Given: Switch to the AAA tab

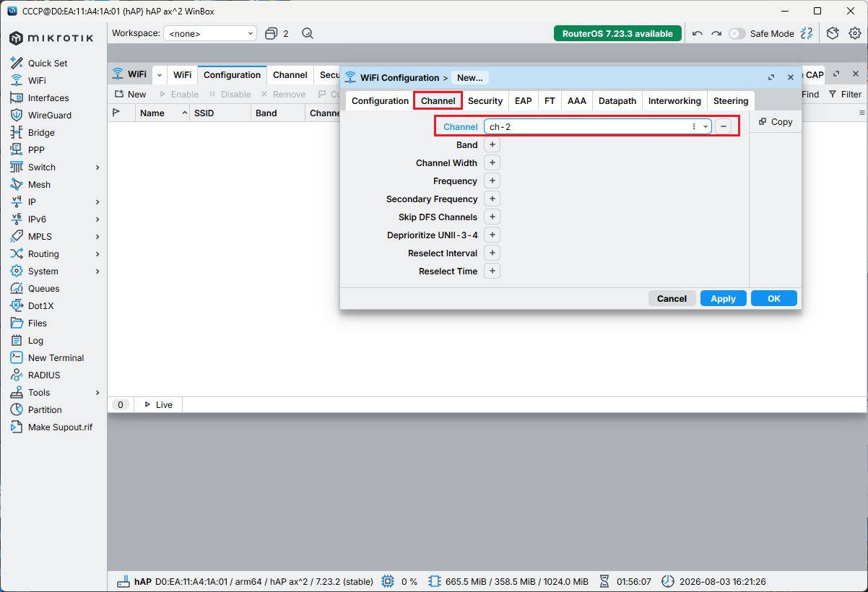Looking at the screenshot, I should click(577, 101).
